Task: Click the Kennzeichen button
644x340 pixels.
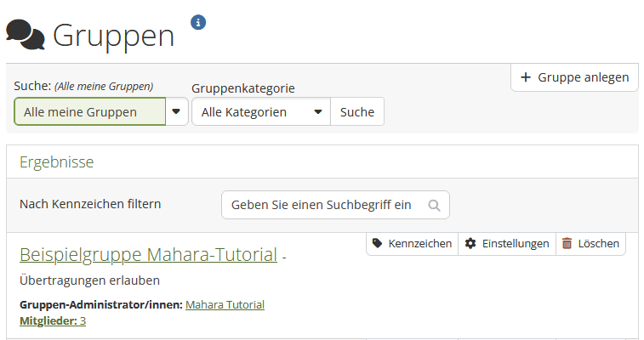Action: [x=412, y=244]
